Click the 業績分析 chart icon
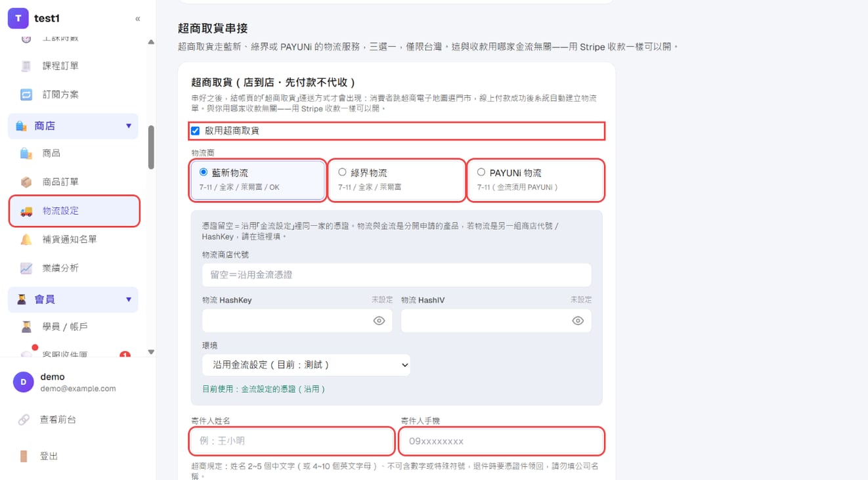 pyautogui.click(x=26, y=268)
